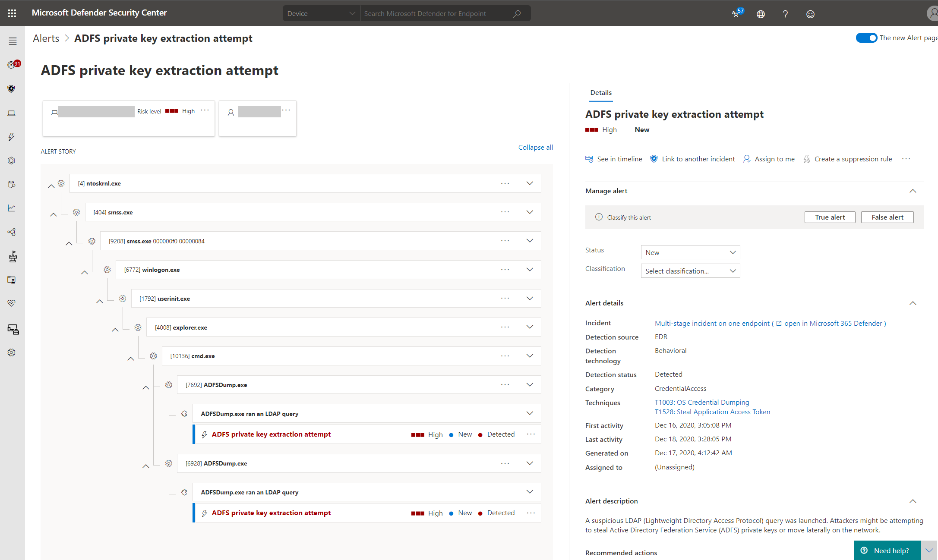Open the dashboard icon showing 91 badge
The width and height of the screenshot is (938, 560).
pos(12,64)
